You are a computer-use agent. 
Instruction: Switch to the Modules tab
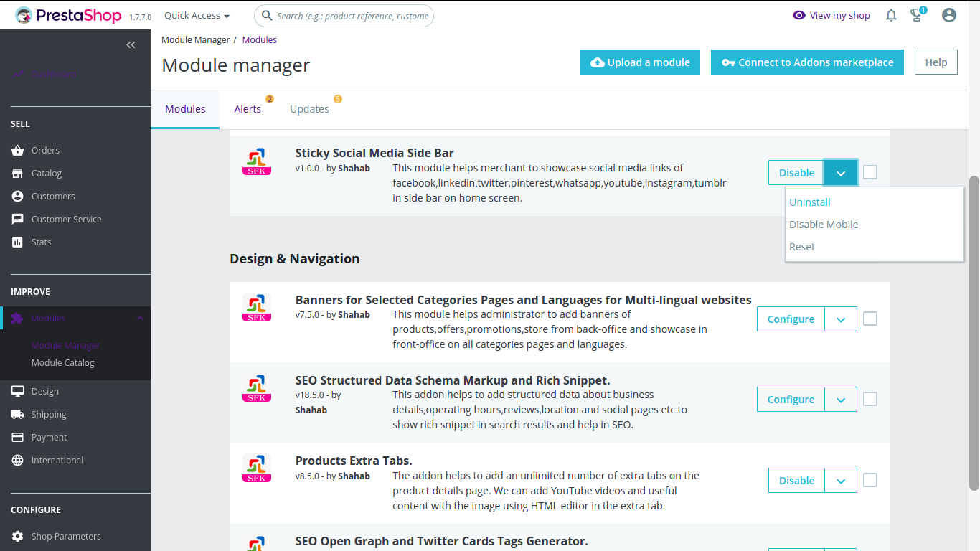[x=185, y=109]
